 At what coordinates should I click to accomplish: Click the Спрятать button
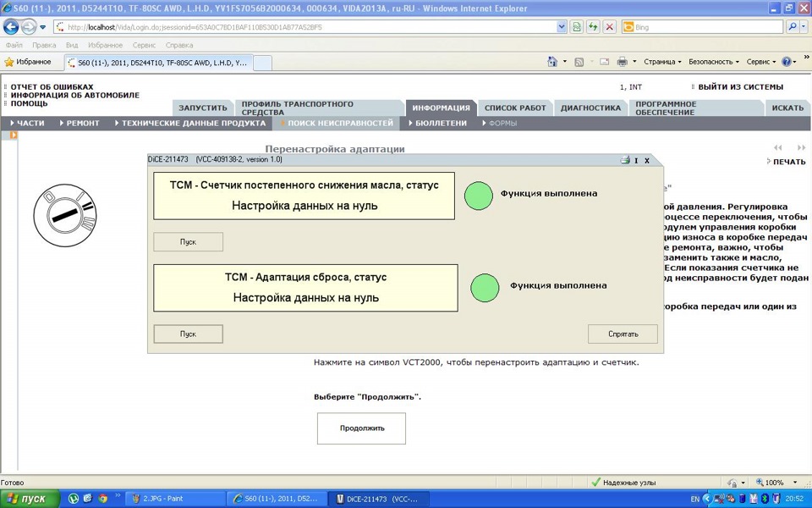(x=623, y=334)
